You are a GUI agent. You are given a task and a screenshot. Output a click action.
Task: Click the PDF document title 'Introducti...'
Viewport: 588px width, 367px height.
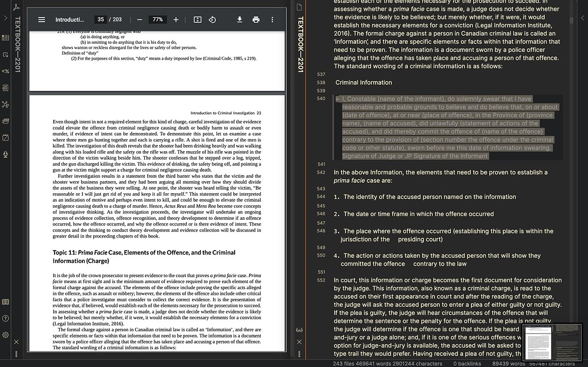click(69, 19)
